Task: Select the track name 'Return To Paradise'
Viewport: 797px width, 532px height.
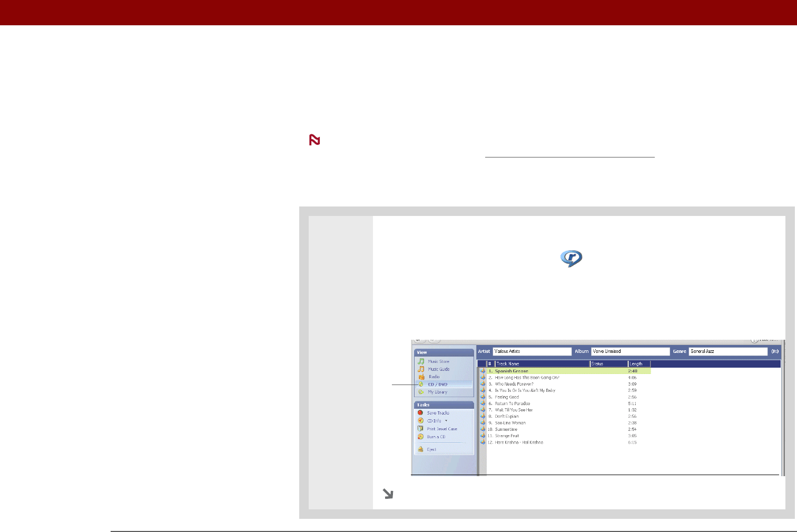Action: [512, 403]
